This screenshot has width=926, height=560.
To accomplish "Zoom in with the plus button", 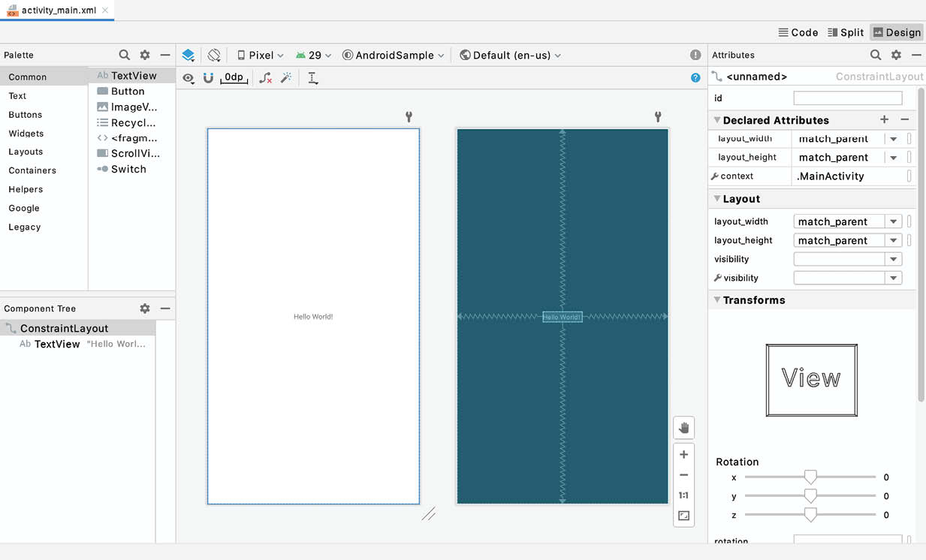I will 683,455.
